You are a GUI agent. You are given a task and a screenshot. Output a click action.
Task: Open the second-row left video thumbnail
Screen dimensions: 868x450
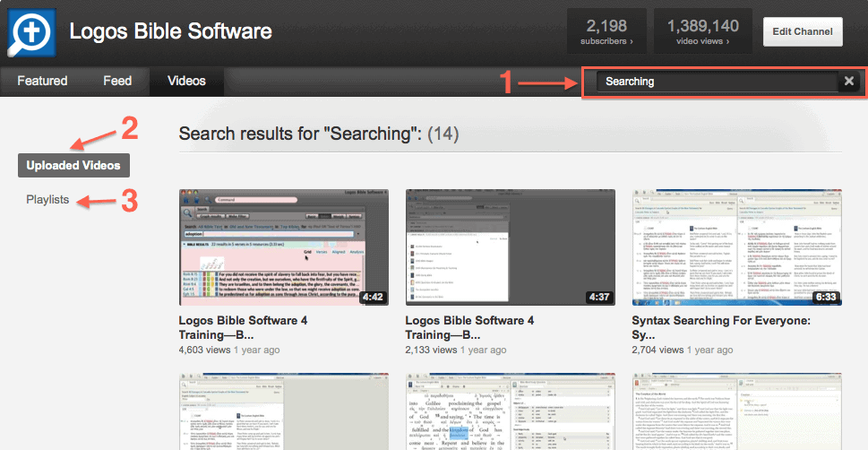[x=283, y=412]
